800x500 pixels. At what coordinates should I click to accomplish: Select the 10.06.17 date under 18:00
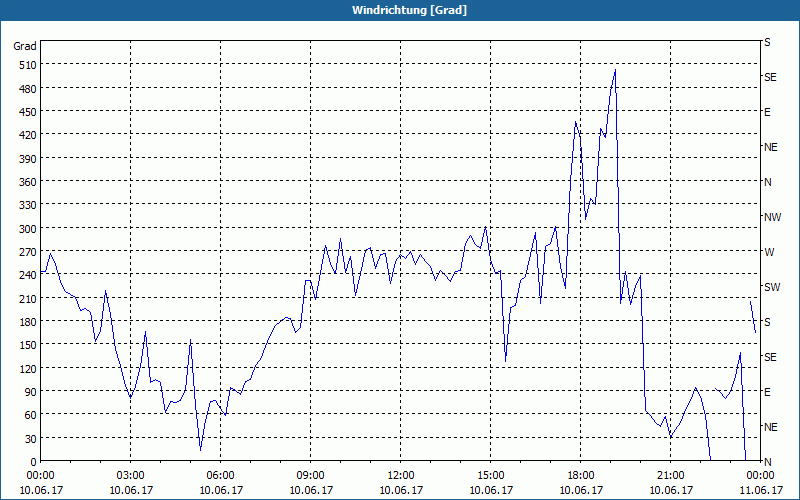tap(581, 490)
